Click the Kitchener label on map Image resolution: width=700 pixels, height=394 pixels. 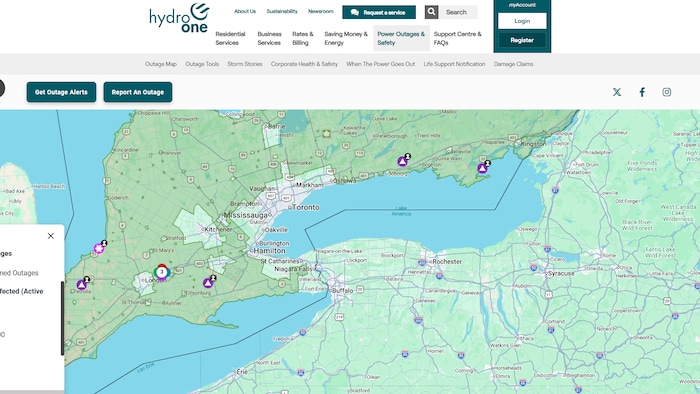[x=218, y=229]
